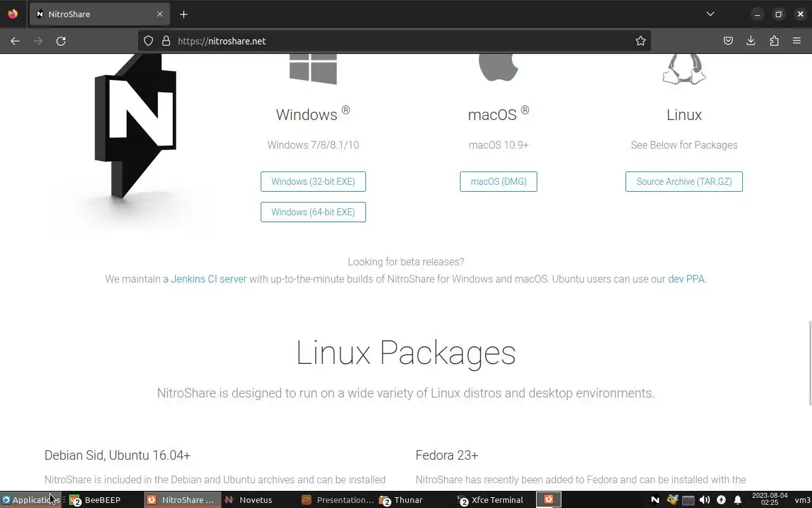This screenshot has width=812, height=508.
Task: Open Firefox hamburger application menu
Action: [797, 41]
